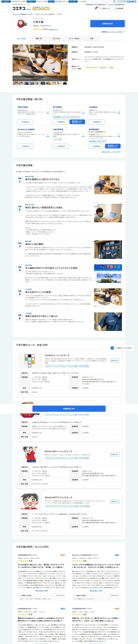Open 詳細 arrow for 海浜幕張教室
The height and width of the screenshot is (644, 138).
tap(119, 135)
